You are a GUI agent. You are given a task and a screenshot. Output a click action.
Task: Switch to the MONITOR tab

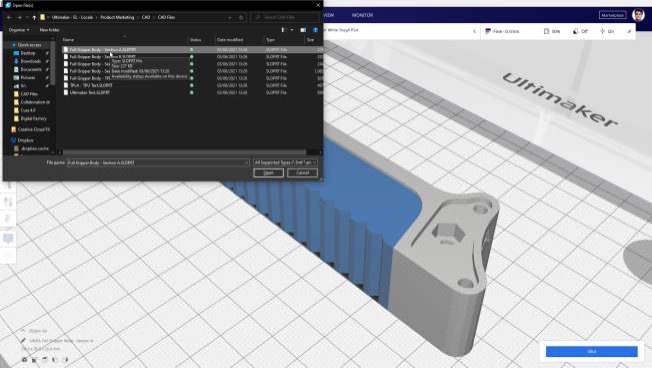[x=362, y=15]
